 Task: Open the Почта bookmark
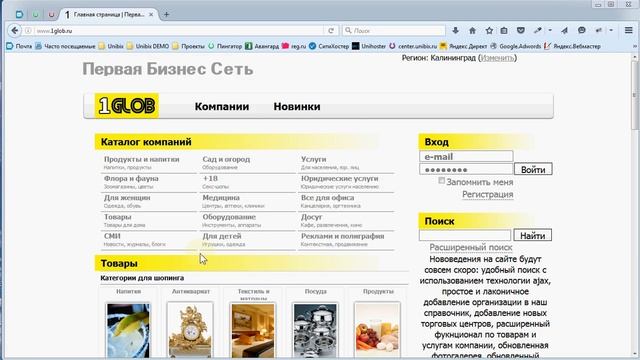click(19, 46)
